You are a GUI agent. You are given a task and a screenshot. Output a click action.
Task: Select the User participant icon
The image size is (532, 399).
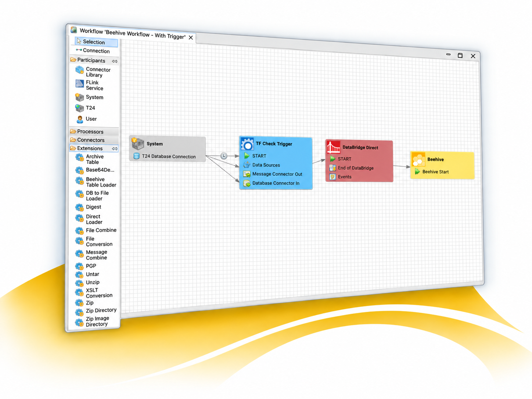click(80, 119)
